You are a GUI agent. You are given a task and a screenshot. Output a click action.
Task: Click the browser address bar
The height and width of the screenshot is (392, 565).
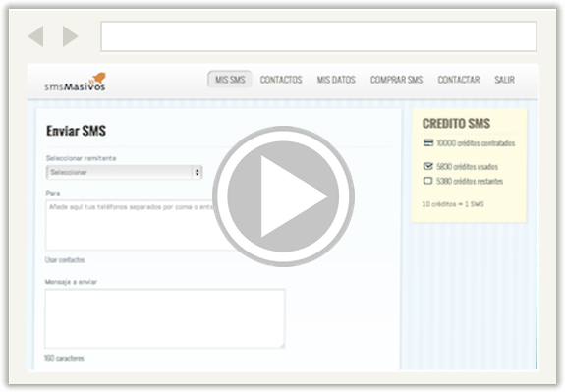[319, 36]
